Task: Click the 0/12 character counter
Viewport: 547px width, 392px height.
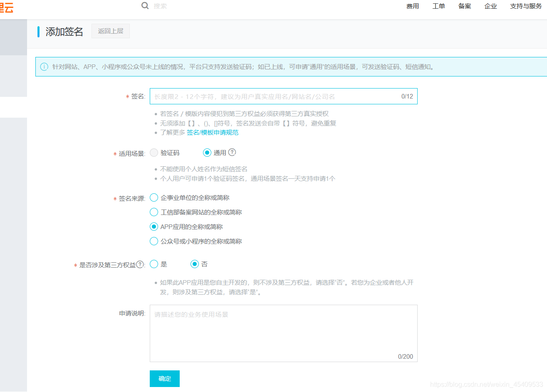Action: click(x=407, y=96)
